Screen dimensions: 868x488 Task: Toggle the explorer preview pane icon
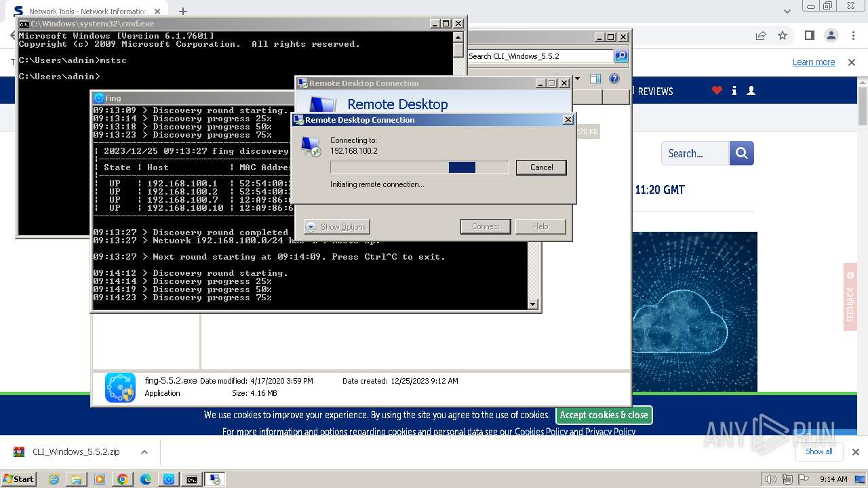[x=595, y=79]
